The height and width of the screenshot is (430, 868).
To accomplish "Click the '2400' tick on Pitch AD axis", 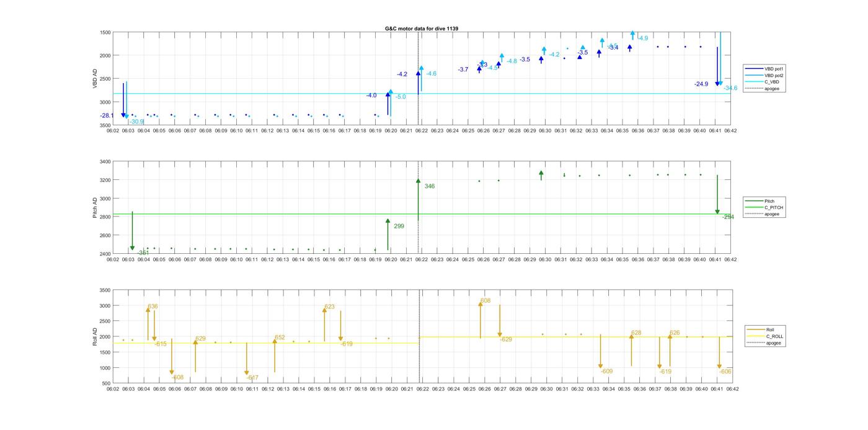I will click(105, 254).
